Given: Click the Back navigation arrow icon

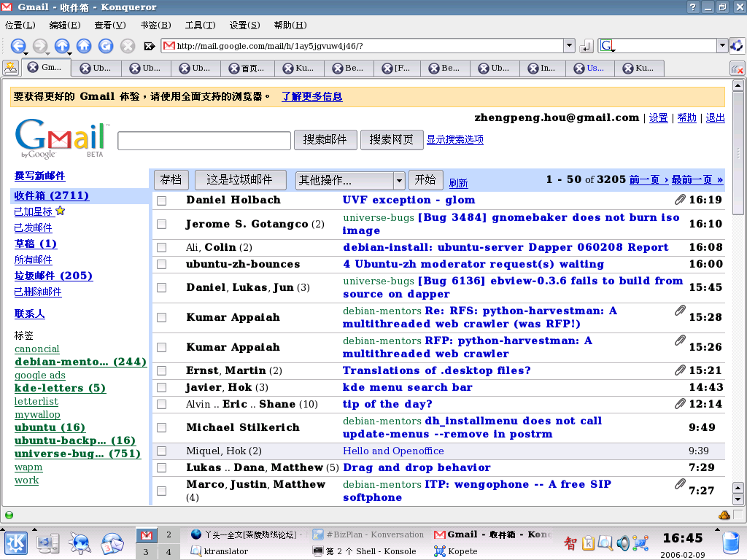Looking at the screenshot, I should click(x=18, y=46).
